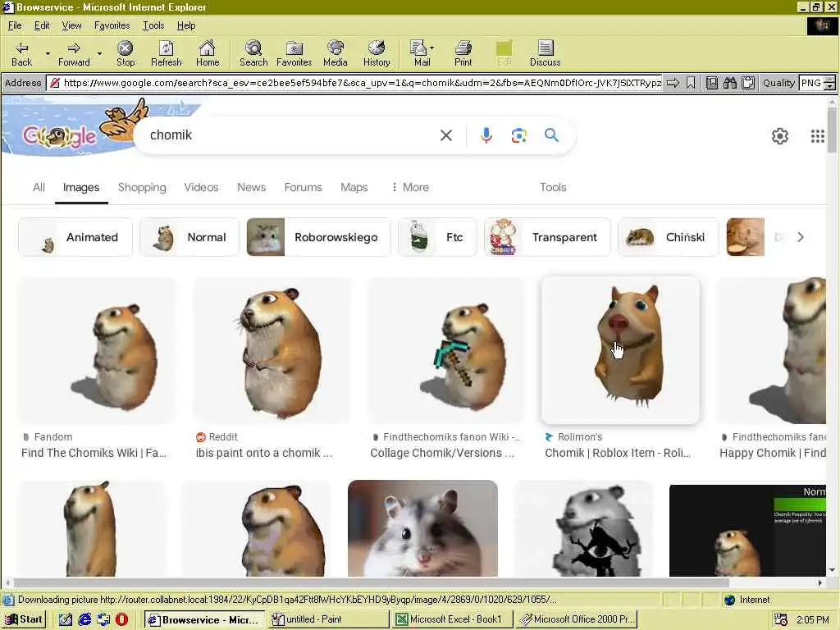Click the bookmark ribbon icon by address bar

pyautogui.click(x=691, y=83)
